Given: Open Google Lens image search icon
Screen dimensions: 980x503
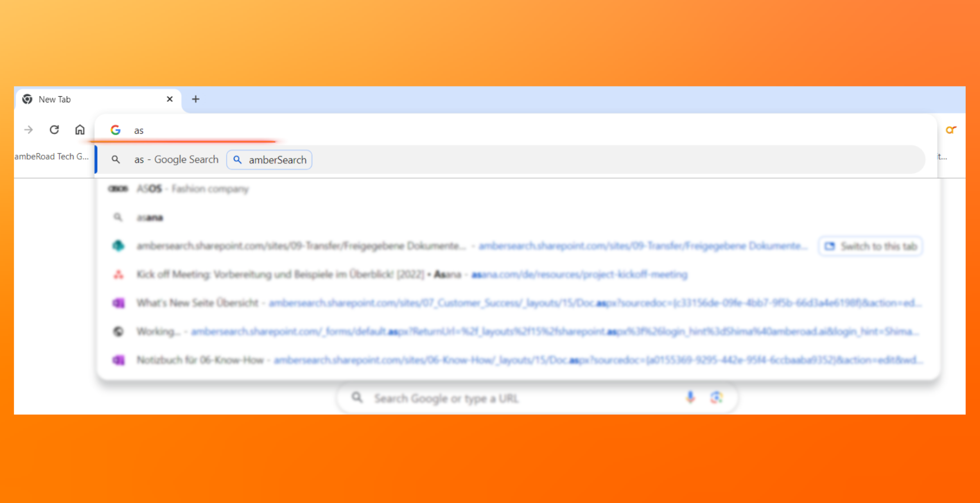Looking at the screenshot, I should point(717,397).
